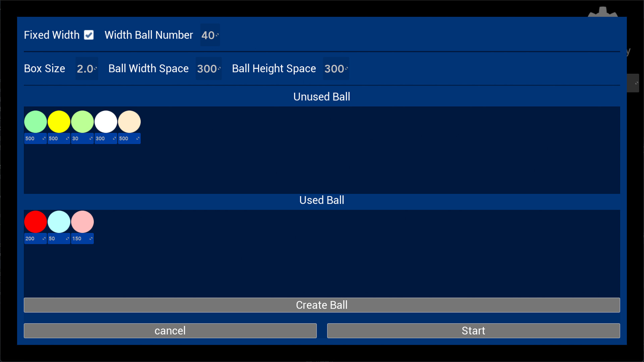This screenshot has height=362, width=644.
Task: Click the Ball Width Space value field
Action: coord(208,69)
